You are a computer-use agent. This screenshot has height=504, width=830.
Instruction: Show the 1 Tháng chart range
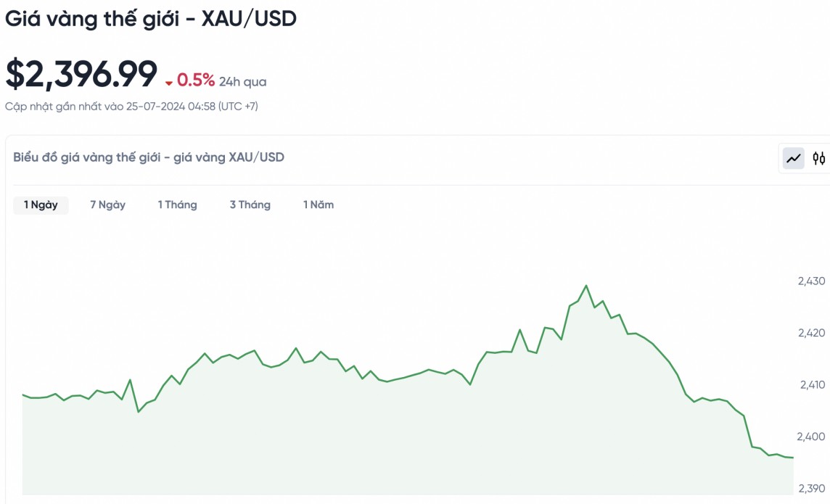tap(177, 205)
